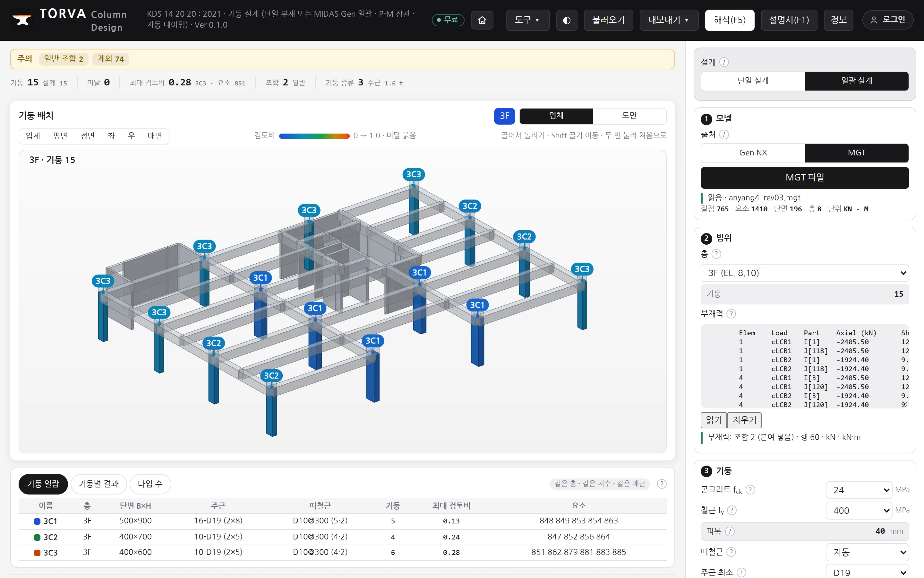Choose Gen NX as model source
Viewport: 924px width, 578px height.
753,153
